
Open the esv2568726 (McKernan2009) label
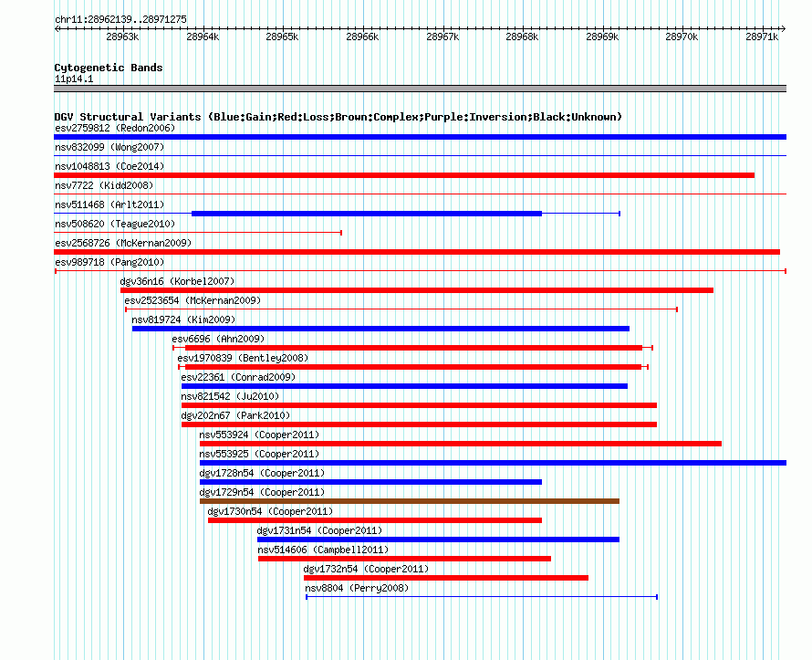tap(123, 243)
